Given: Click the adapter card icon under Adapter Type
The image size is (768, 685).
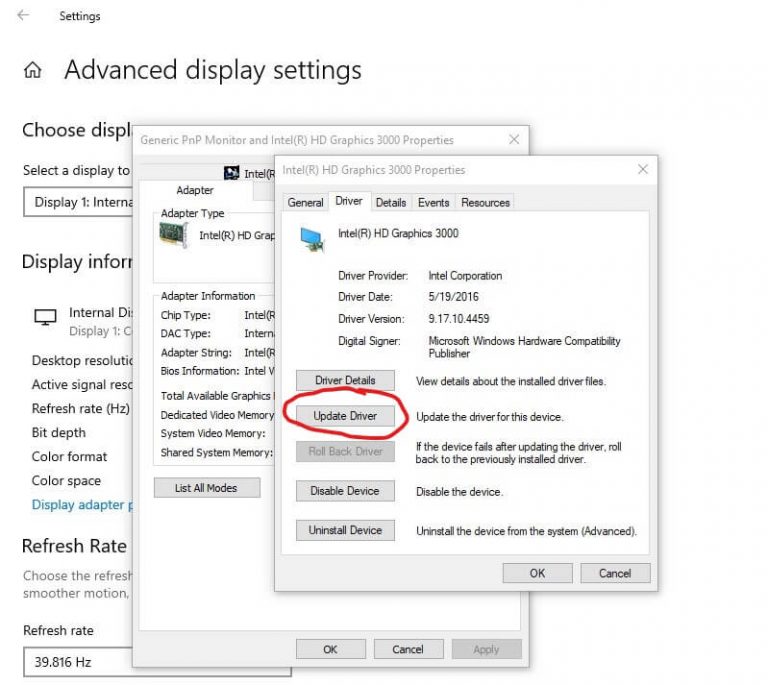Looking at the screenshot, I should click(173, 235).
